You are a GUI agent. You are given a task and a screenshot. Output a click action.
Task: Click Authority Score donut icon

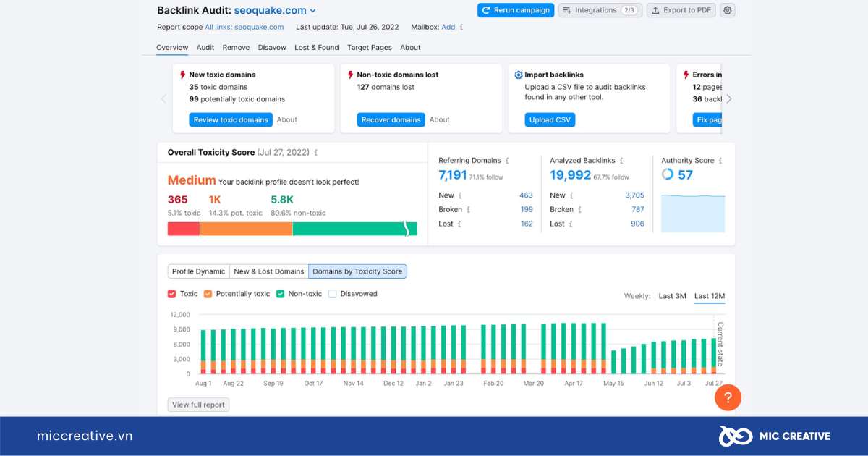tap(668, 174)
